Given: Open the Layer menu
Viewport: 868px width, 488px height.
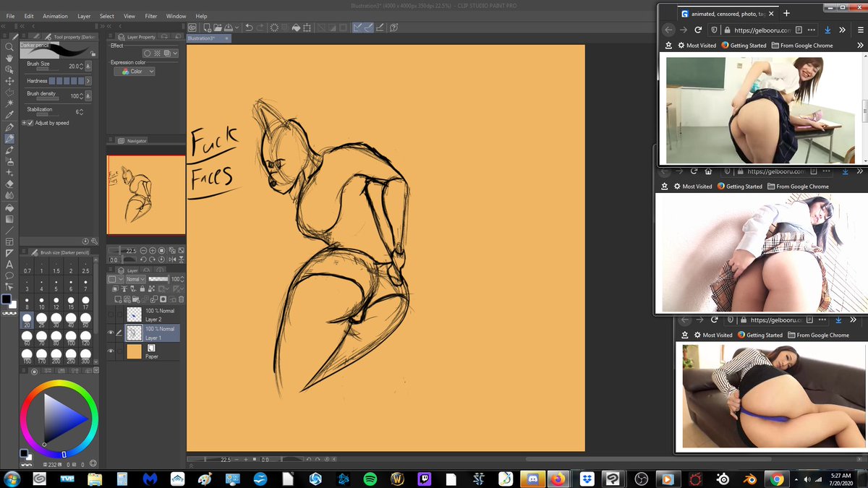Looking at the screenshot, I should (85, 16).
